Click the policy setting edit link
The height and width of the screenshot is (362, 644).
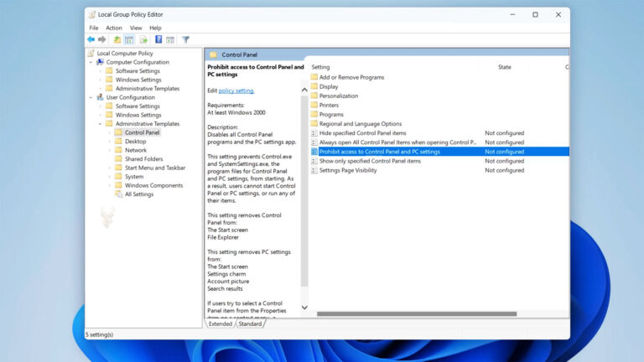pyautogui.click(x=236, y=90)
